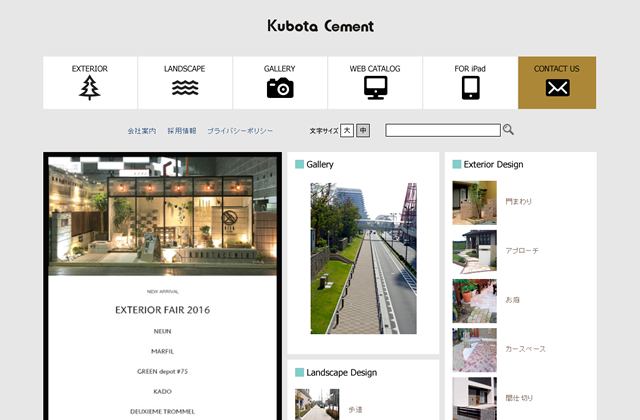Open the Exterior Fair showroom banner photo

[x=162, y=216]
